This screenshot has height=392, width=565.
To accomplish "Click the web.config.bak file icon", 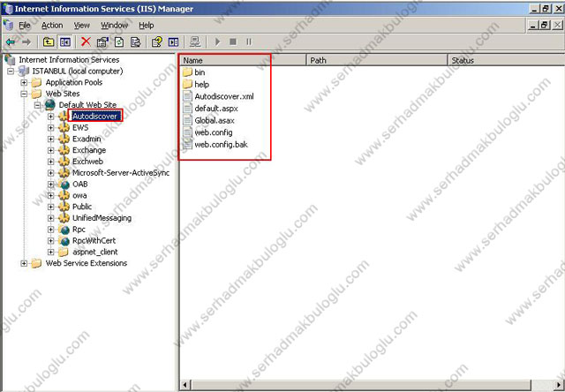I will (x=187, y=145).
